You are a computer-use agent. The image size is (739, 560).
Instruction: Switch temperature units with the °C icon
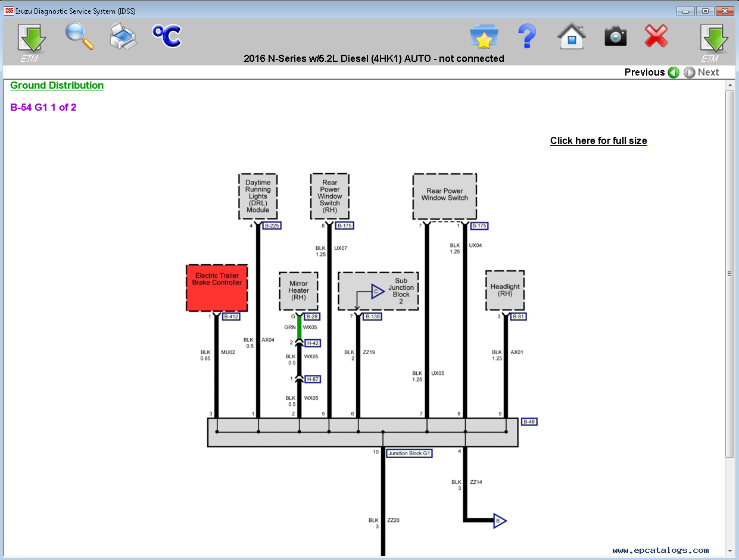167,36
